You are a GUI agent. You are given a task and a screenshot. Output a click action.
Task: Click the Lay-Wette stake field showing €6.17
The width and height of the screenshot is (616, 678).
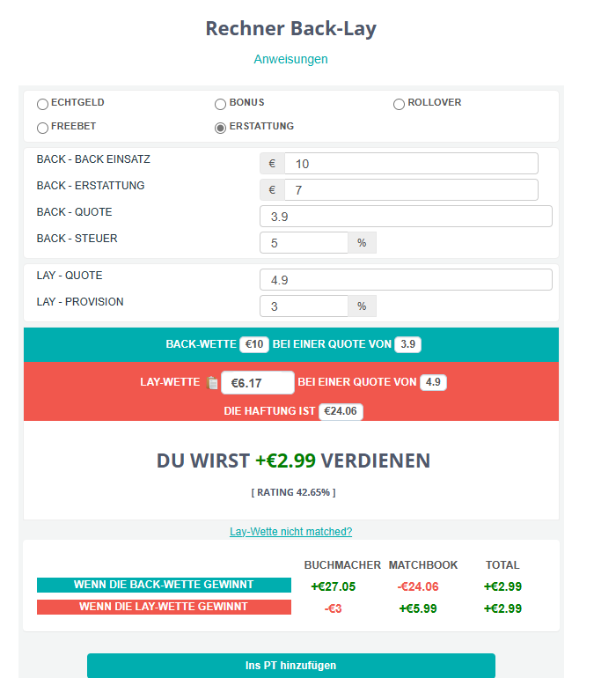point(257,383)
